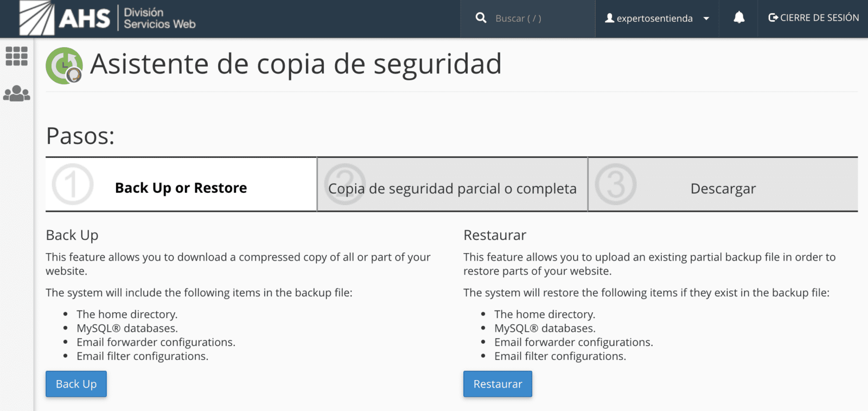The image size is (868, 411).
Task: Open the expertosentienda user menu
Action: [657, 18]
